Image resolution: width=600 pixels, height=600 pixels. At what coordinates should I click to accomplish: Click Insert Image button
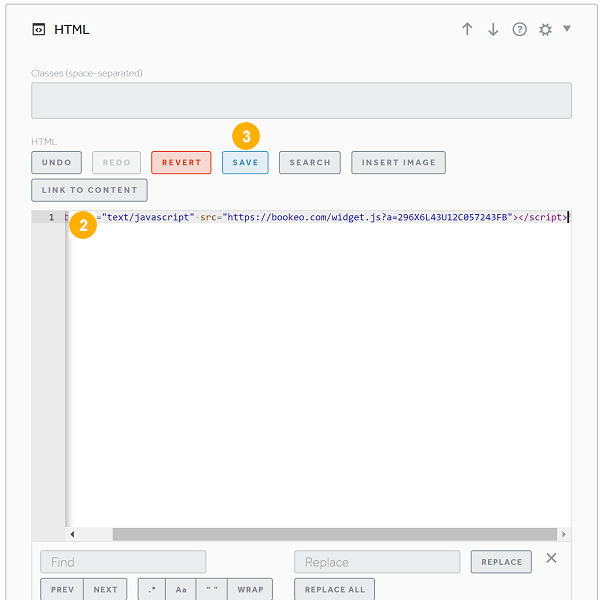click(x=398, y=162)
